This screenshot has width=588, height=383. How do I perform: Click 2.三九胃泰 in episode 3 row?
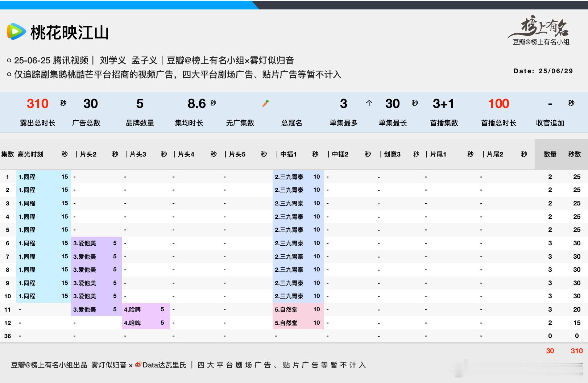289,203
